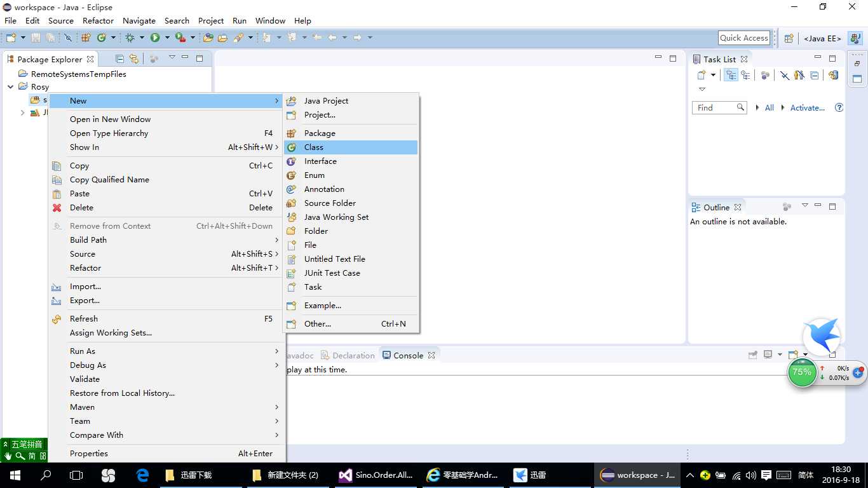
Task: Toggle Focus on Active Task in Outline
Action: (787, 207)
